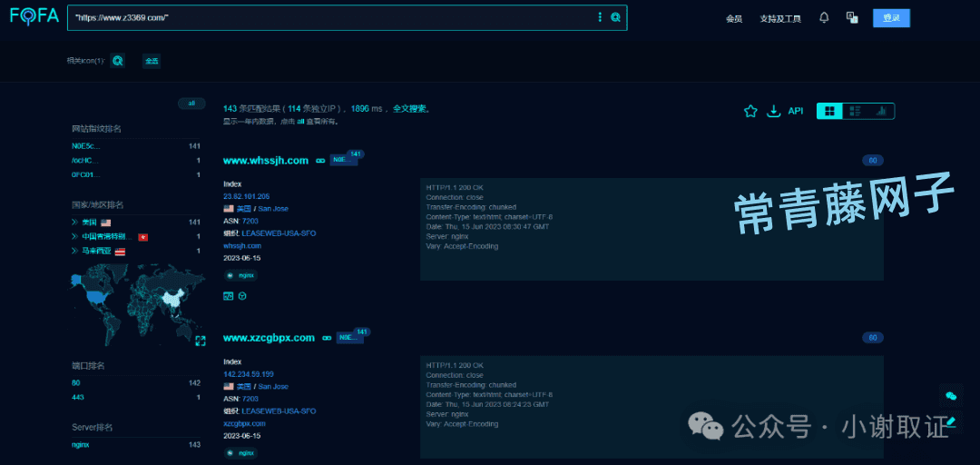Screen dimensions: 980x465
Task: View website source code icon under whssjh.com
Action: (228, 296)
